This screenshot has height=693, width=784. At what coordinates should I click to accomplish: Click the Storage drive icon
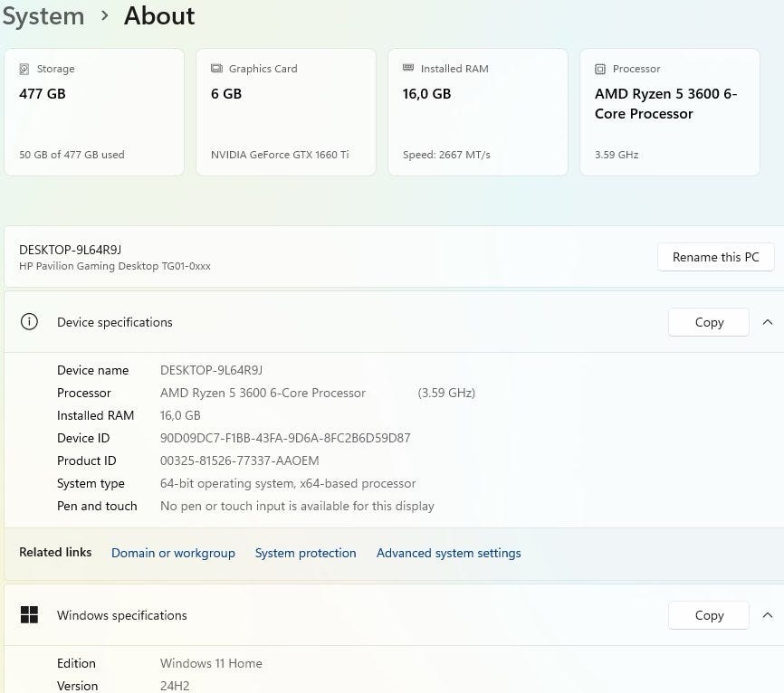(24, 69)
